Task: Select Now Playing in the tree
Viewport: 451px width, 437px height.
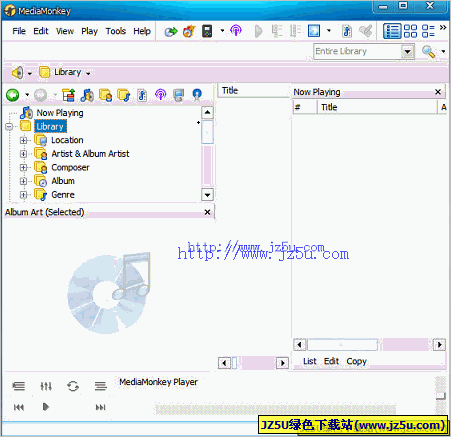Action: pos(60,113)
